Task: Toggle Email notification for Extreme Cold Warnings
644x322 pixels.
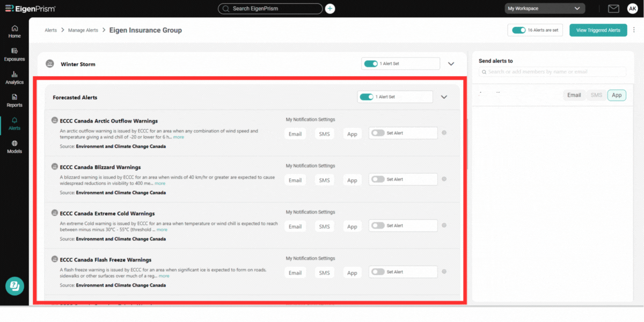Action: [295, 226]
